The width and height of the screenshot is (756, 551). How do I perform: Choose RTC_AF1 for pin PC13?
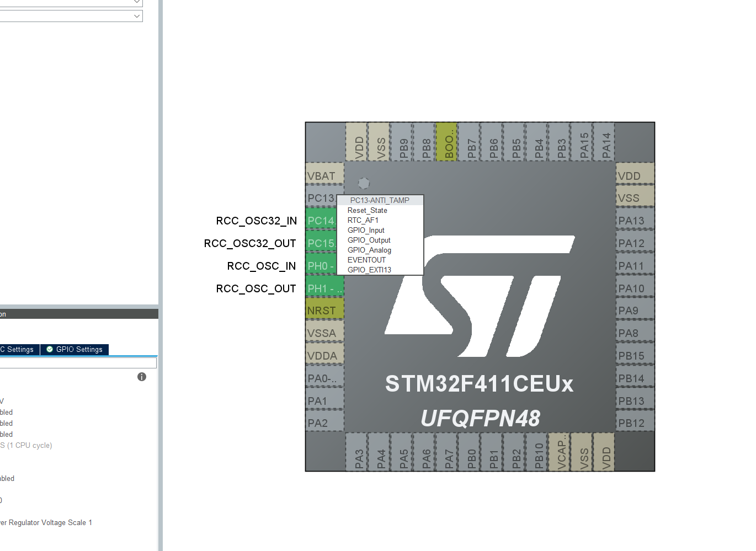tap(380, 220)
